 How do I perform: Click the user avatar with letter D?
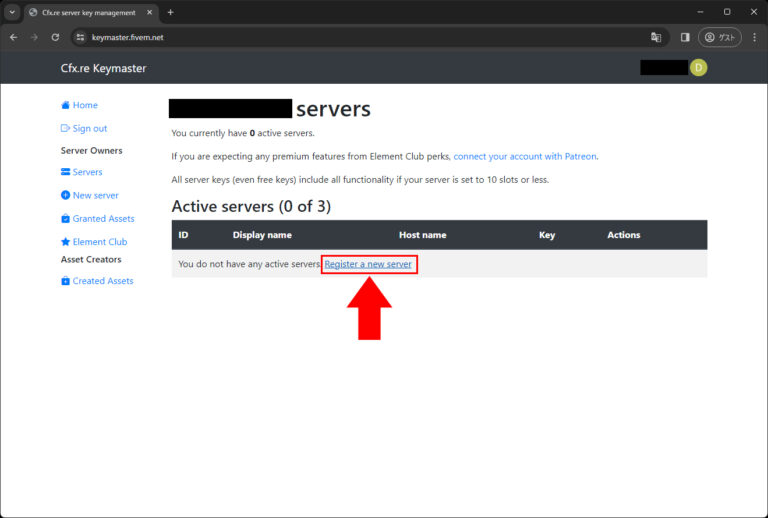pos(698,67)
